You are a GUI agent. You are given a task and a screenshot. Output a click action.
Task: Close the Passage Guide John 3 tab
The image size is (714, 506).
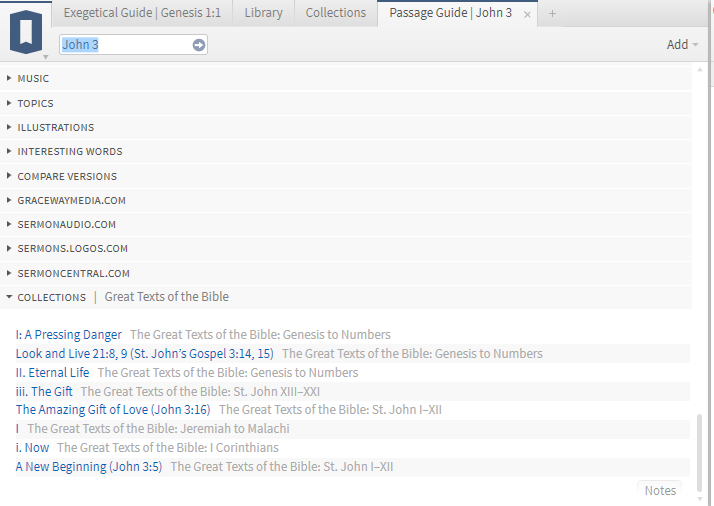[527, 15]
